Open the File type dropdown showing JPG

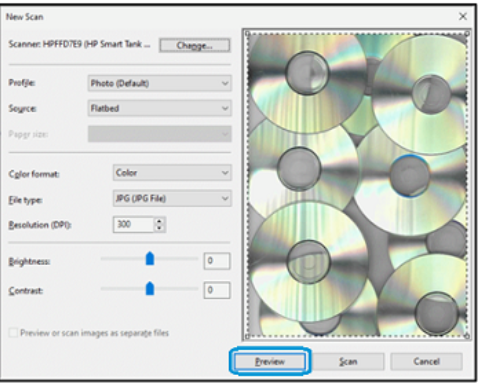(172, 199)
